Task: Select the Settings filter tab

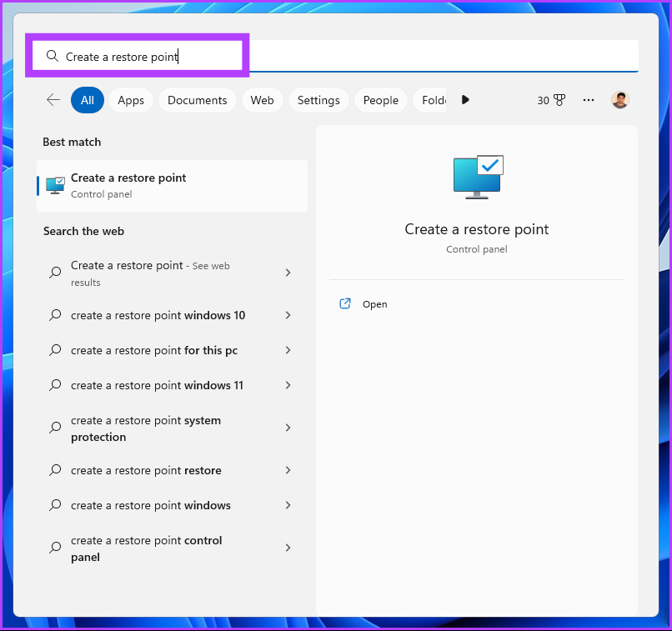Action: click(318, 100)
